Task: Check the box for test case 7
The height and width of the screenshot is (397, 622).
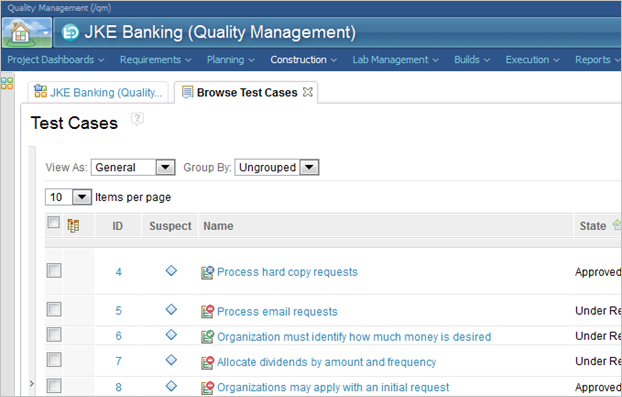Action: pyautogui.click(x=54, y=360)
